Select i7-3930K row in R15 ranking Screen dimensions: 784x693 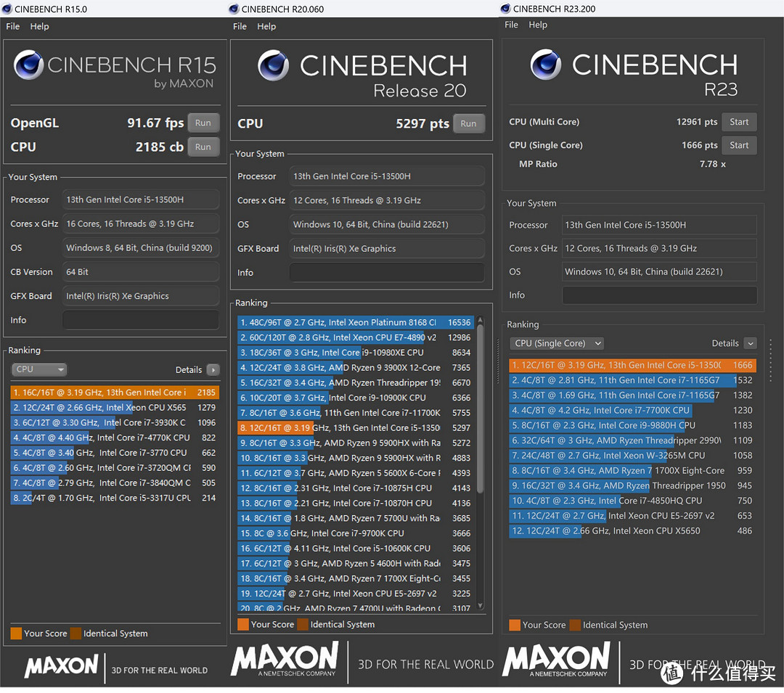[115, 423]
